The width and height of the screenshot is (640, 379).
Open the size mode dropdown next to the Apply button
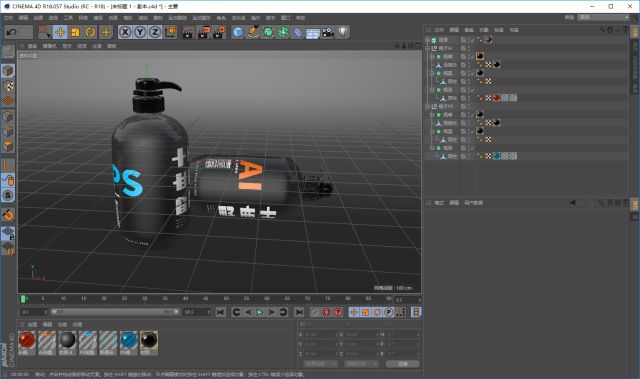click(x=361, y=363)
